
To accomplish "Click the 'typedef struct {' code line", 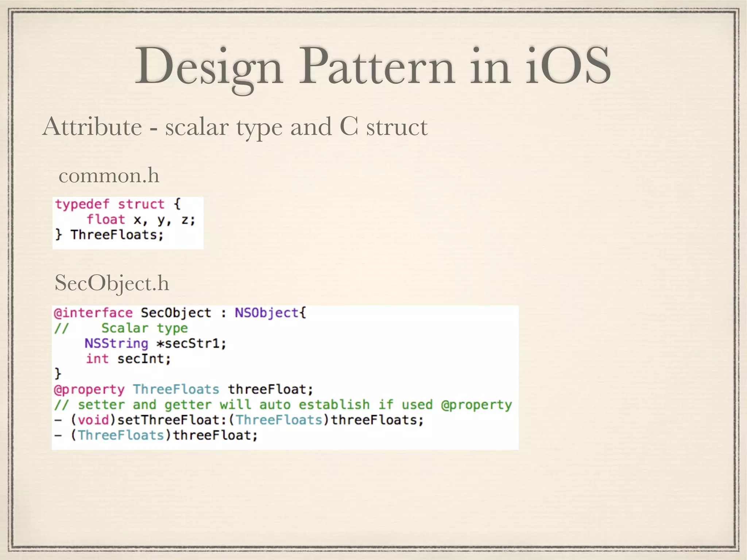I will [x=118, y=204].
